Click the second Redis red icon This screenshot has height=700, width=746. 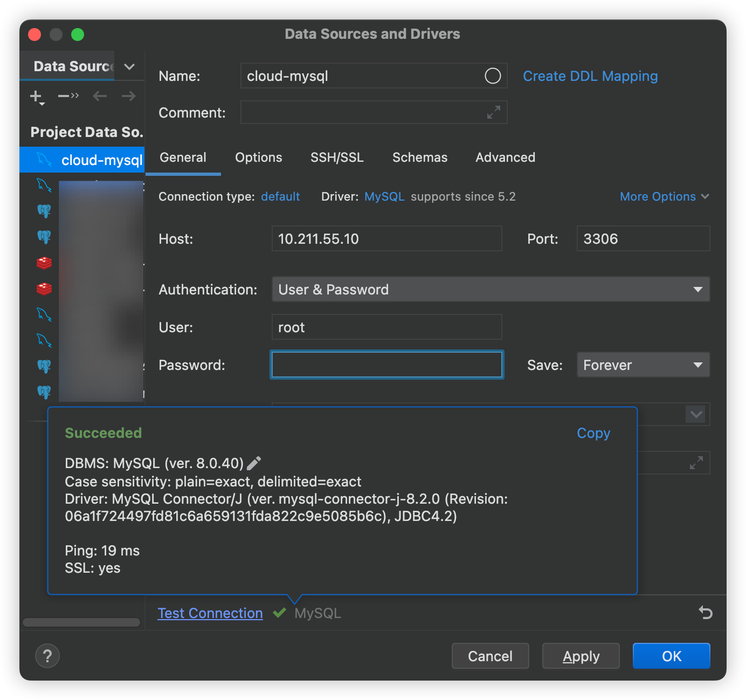[44, 289]
